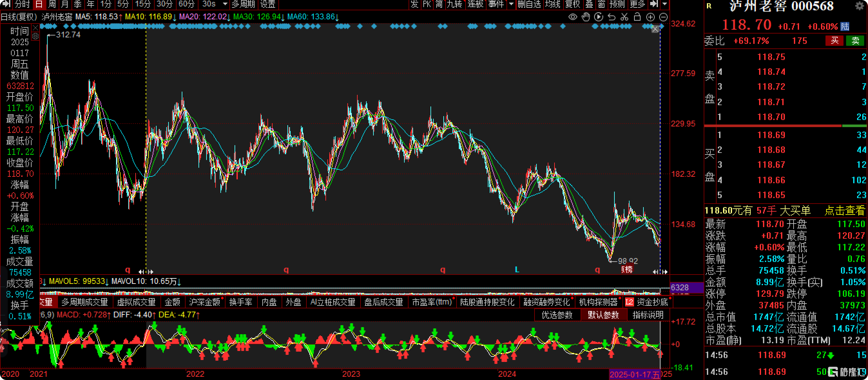
Task: Open 设置 in the top toolbar
Action: [268, 4]
